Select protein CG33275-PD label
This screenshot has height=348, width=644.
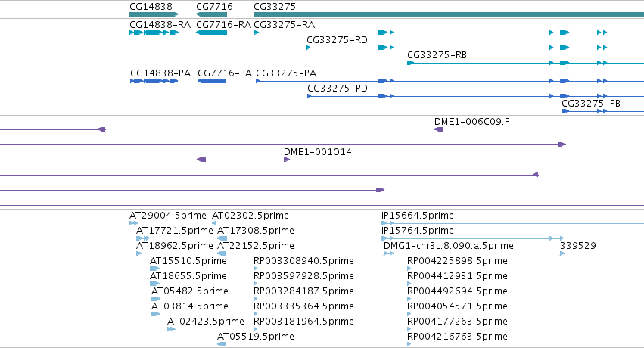tap(338, 89)
